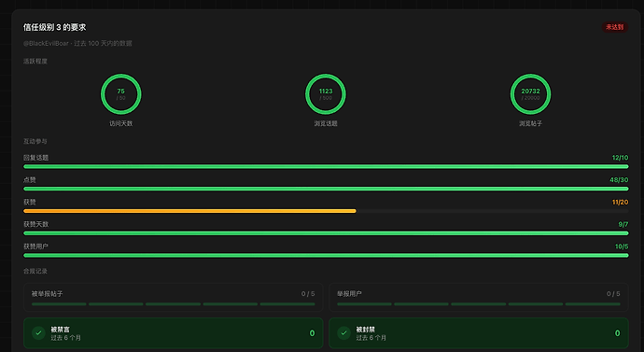
Task: Click the 浏览话题 circular gauge showing 1123
Action: point(326,94)
